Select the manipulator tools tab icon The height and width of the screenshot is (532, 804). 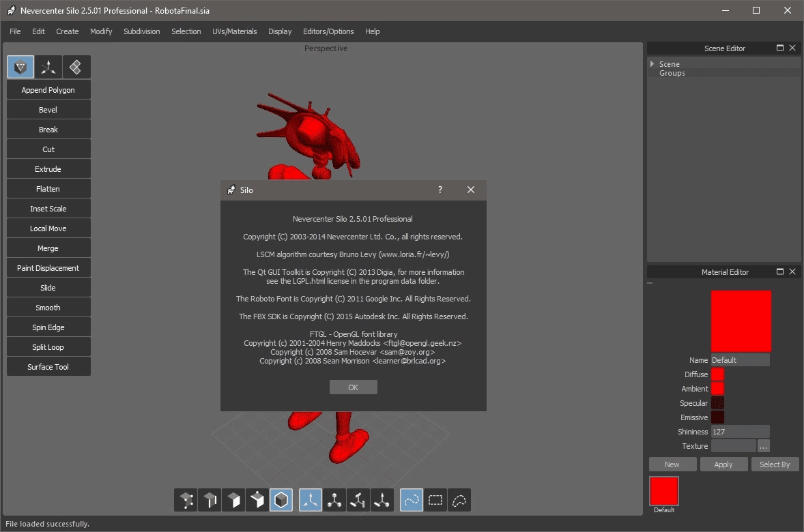click(48, 67)
